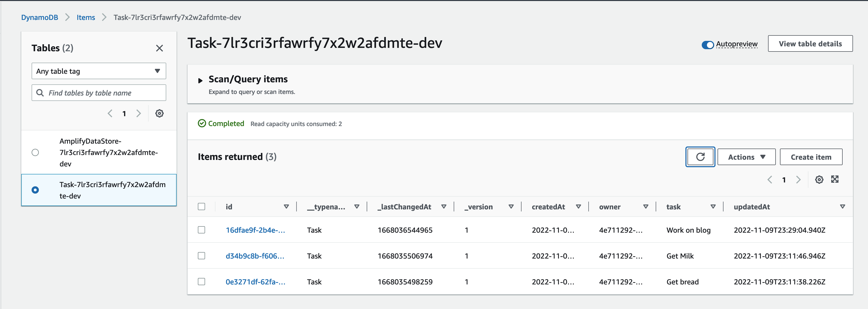Viewport: 868px width, 309px height.
Task: Click page number 1 in Tables pagination
Action: [124, 113]
